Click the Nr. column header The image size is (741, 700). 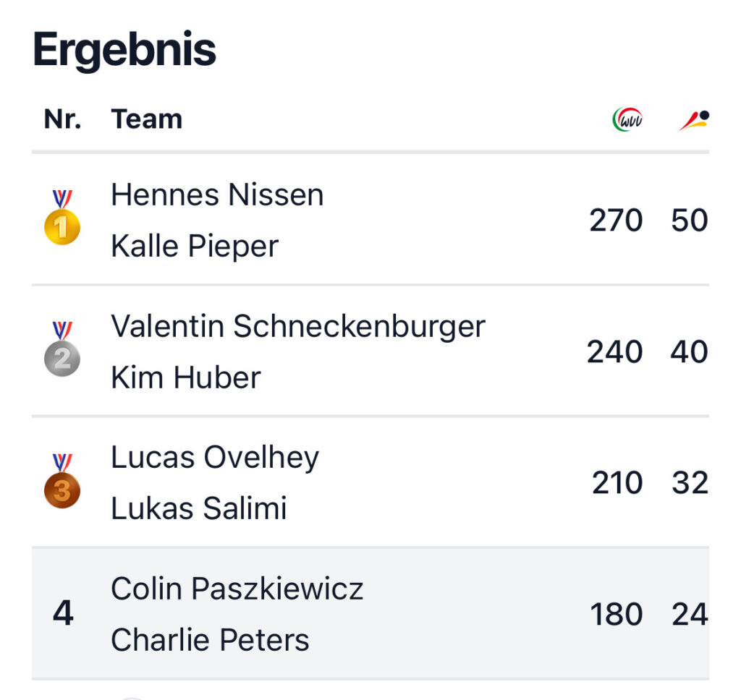pyautogui.click(x=63, y=119)
